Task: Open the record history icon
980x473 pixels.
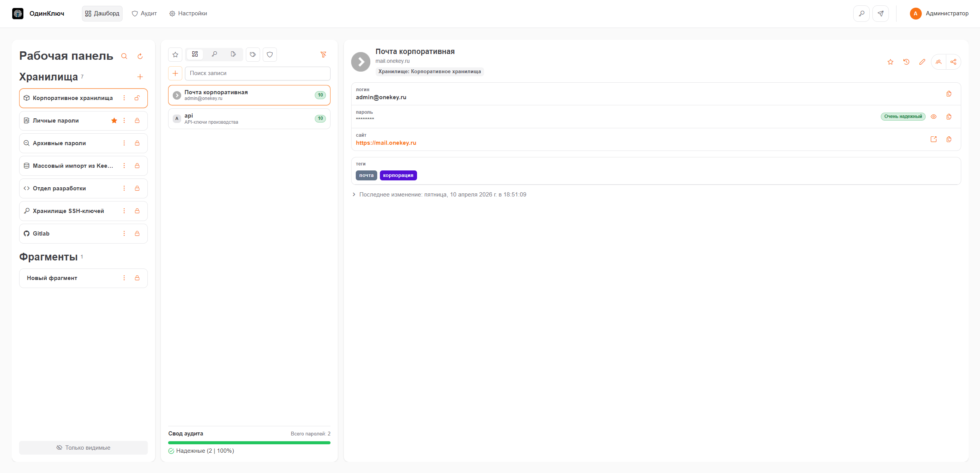Action: coord(906,62)
